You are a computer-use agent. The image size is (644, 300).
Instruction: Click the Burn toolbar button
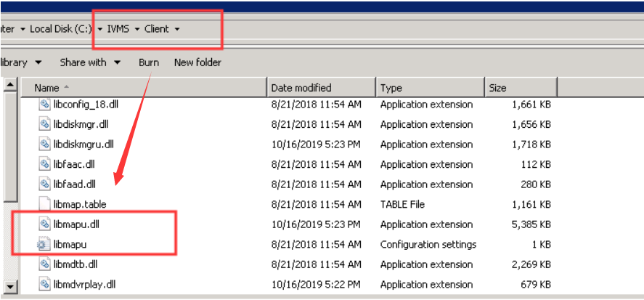[149, 62]
